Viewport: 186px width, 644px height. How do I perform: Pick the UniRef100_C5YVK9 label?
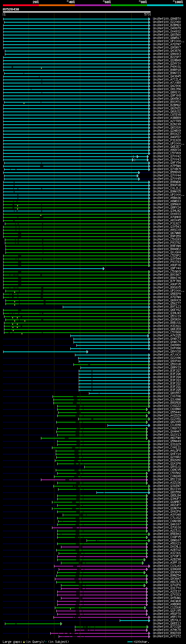coord(167,153)
